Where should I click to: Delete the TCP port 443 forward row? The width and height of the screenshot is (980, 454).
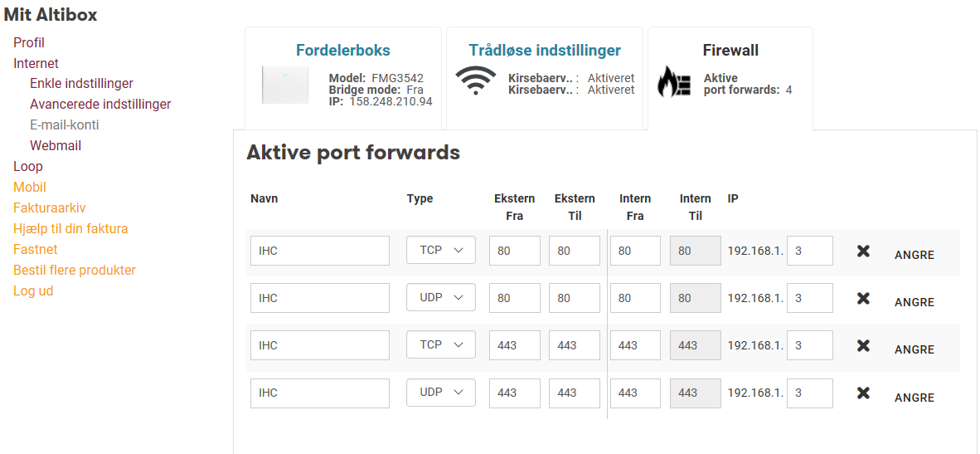(x=863, y=346)
